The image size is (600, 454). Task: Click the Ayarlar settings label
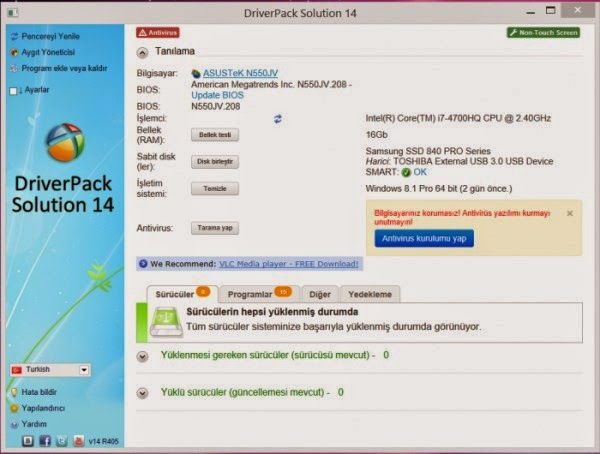37,90
